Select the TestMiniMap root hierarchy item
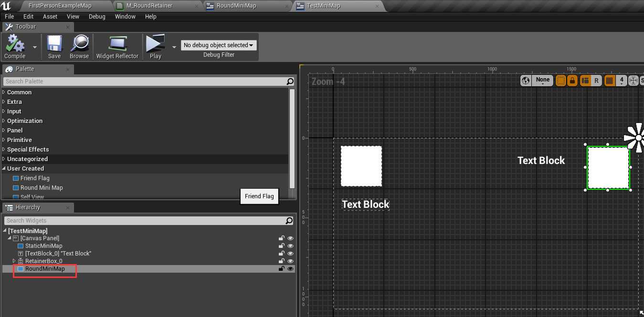 tap(28, 231)
